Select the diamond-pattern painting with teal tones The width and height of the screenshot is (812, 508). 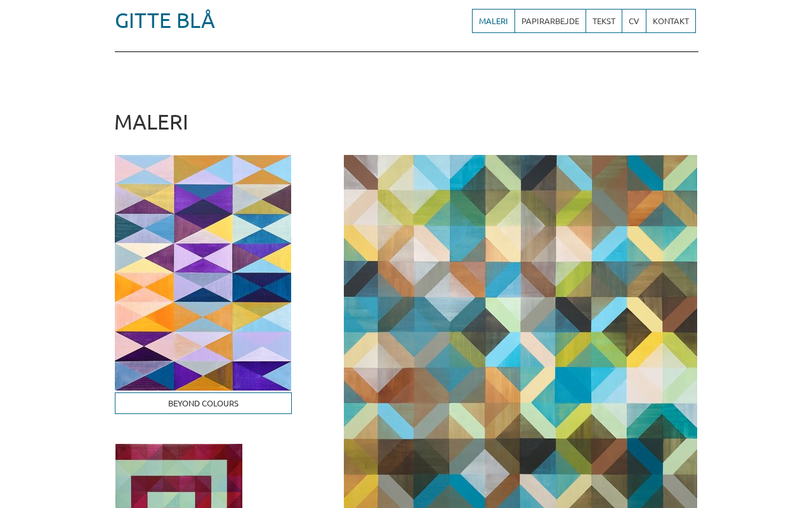[520, 331]
